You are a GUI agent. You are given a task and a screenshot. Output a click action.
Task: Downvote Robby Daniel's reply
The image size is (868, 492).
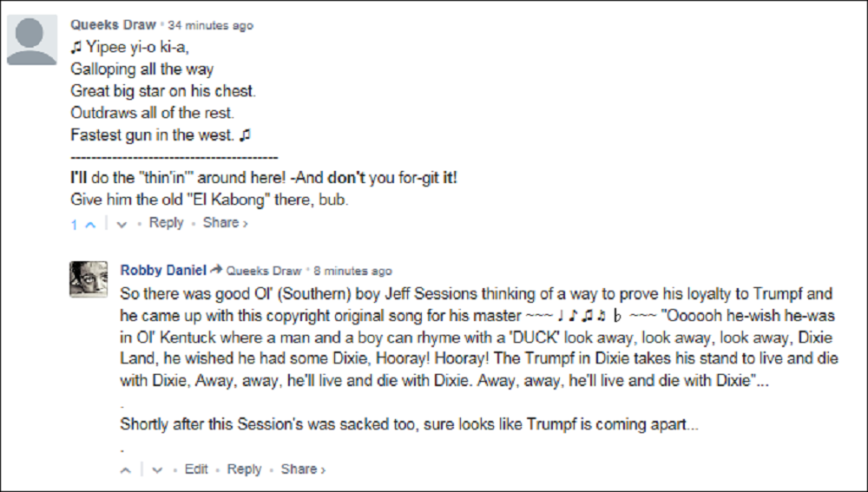coord(157,469)
